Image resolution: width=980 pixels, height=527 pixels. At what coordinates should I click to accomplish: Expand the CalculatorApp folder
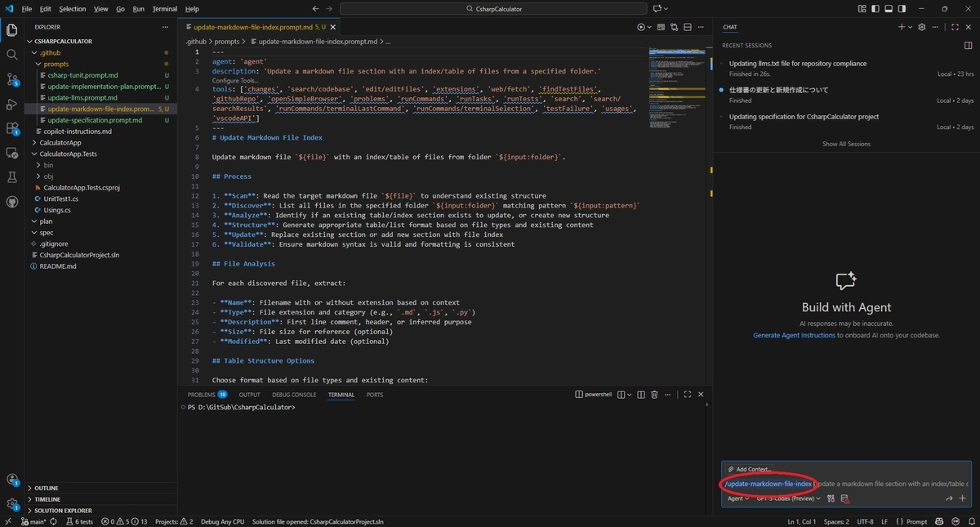click(x=60, y=143)
